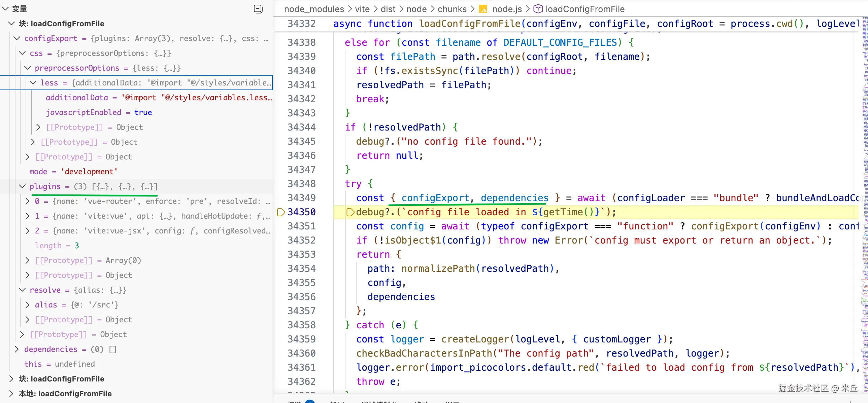Expand the dependencies array variable

16,349
